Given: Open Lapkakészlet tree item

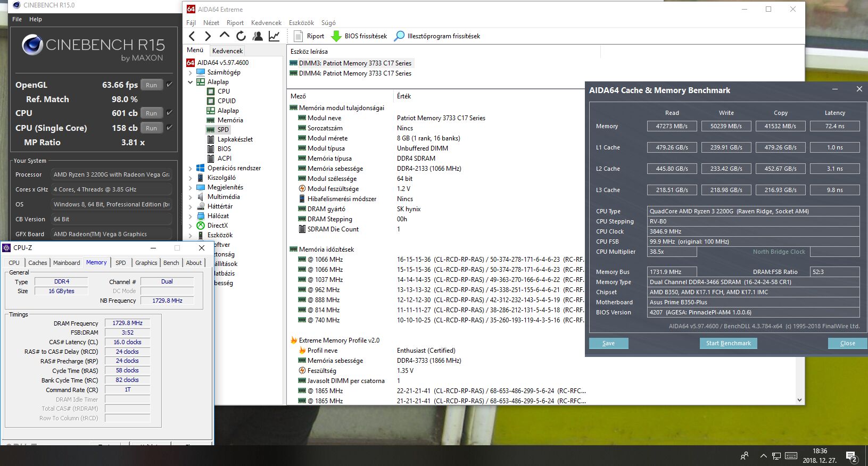Looking at the screenshot, I should point(235,139).
